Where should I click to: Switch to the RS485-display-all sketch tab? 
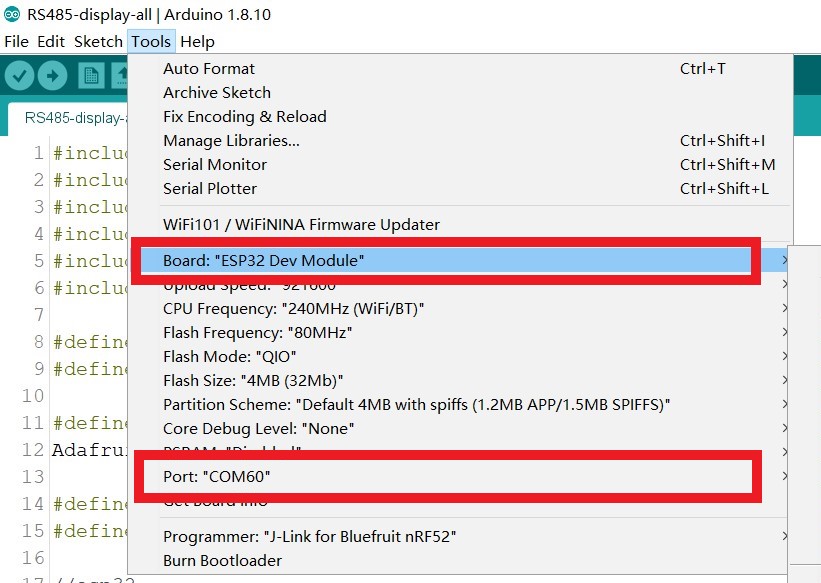[68, 118]
